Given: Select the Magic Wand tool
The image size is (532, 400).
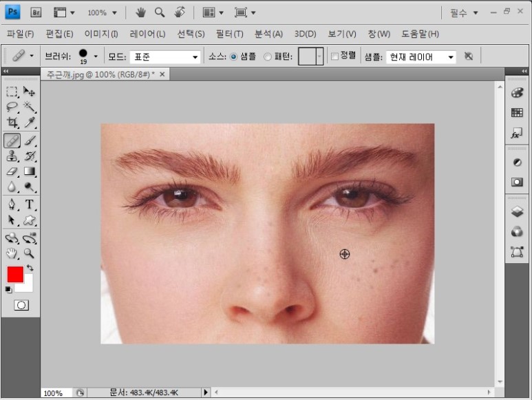Looking at the screenshot, I should coord(30,107).
